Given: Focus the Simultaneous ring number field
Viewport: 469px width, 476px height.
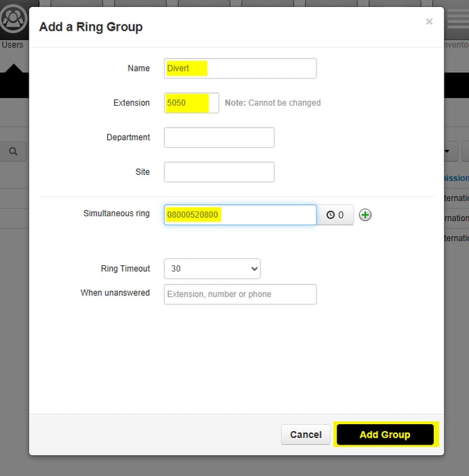Looking at the screenshot, I should pos(240,215).
